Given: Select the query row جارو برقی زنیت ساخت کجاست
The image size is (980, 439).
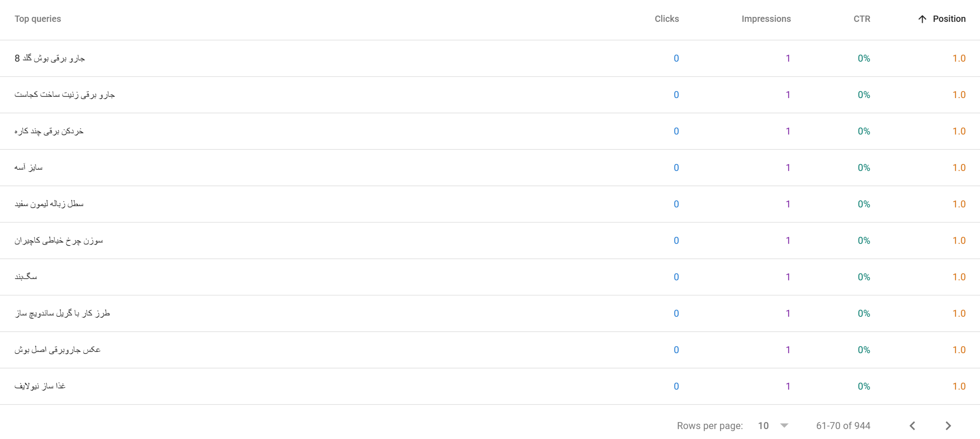Looking at the screenshot, I should [490, 95].
